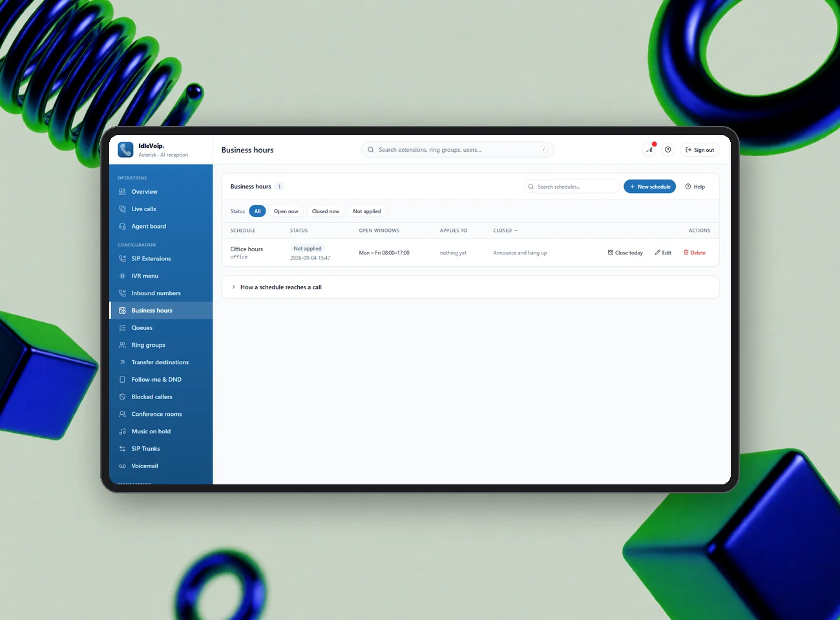Click the Blocked callers ban icon

click(x=122, y=397)
